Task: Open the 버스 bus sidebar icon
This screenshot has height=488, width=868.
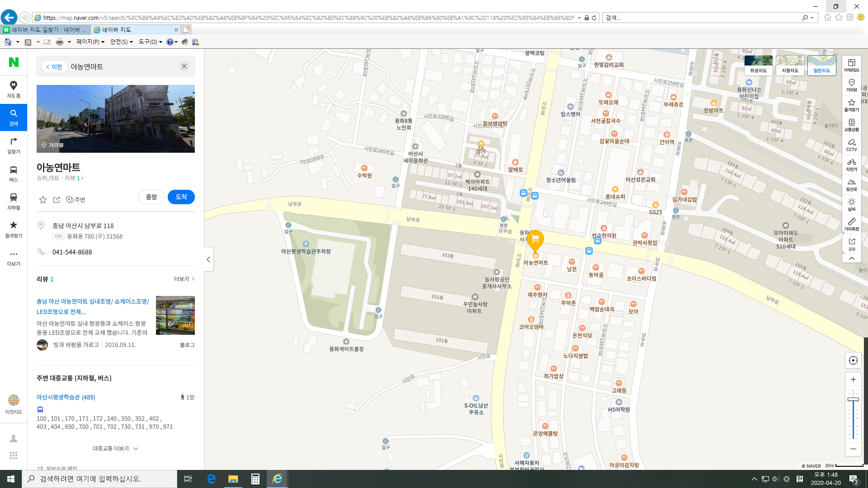Action: point(14,173)
